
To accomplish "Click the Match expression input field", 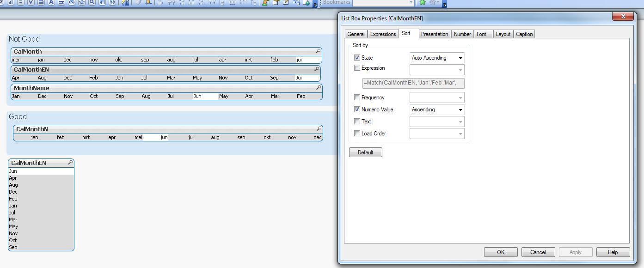I will 413,84.
